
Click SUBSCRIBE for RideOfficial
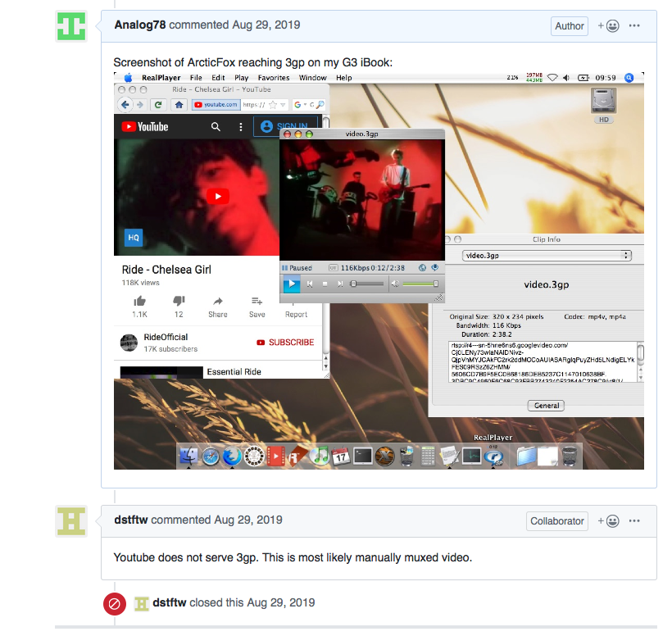tap(285, 343)
